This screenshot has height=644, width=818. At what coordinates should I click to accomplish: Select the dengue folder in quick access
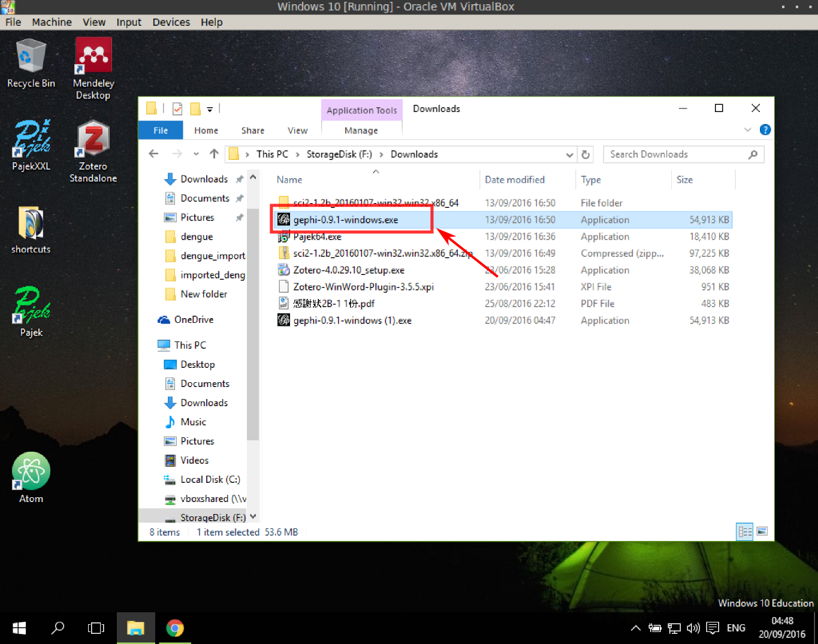pos(189,237)
